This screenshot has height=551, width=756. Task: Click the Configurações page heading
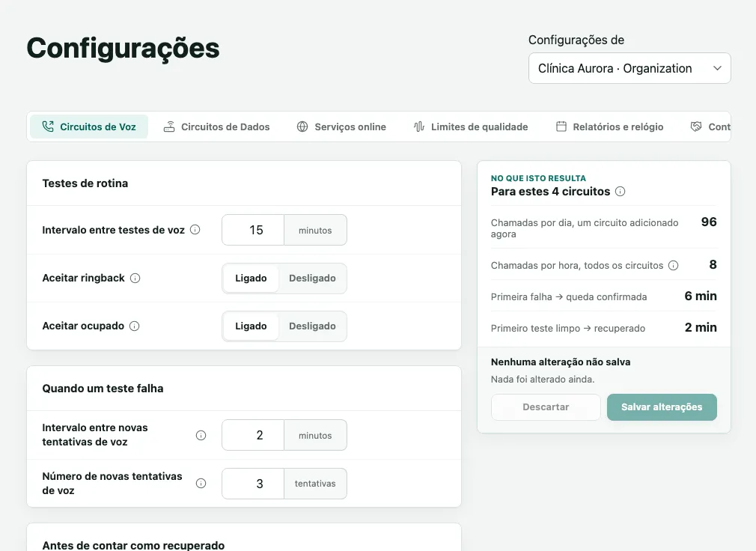(123, 48)
